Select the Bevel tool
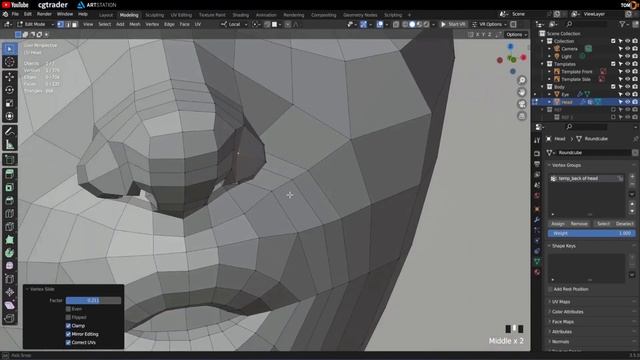 point(9,200)
